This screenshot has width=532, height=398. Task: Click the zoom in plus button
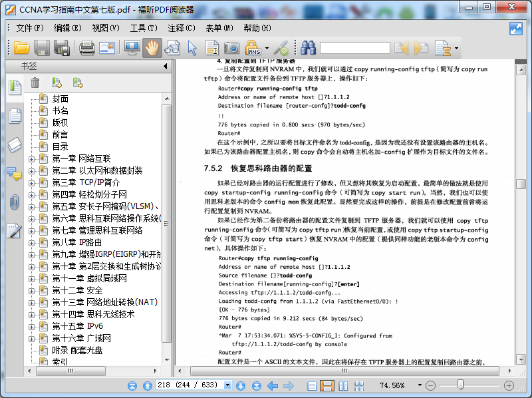pos(509,386)
